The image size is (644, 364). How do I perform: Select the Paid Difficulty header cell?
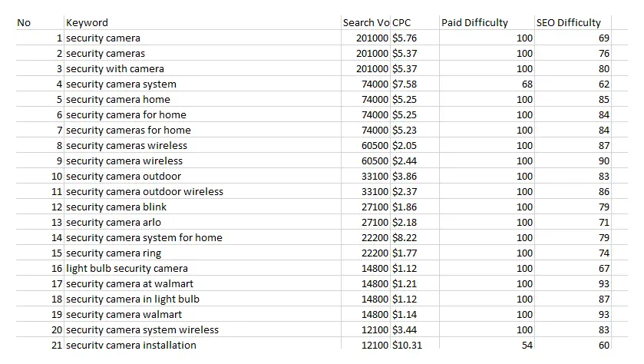pyautogui.click(x=487, y=22)
